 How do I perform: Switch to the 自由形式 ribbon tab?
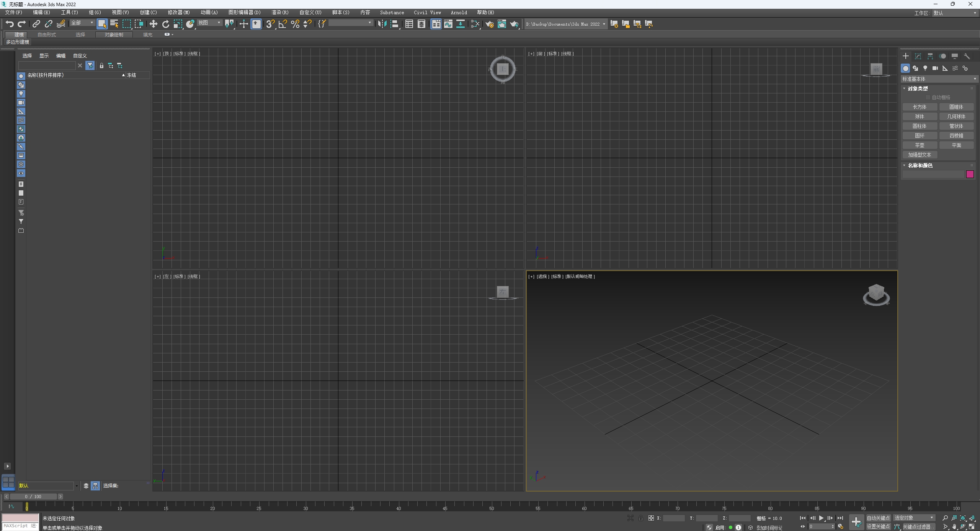47,35
